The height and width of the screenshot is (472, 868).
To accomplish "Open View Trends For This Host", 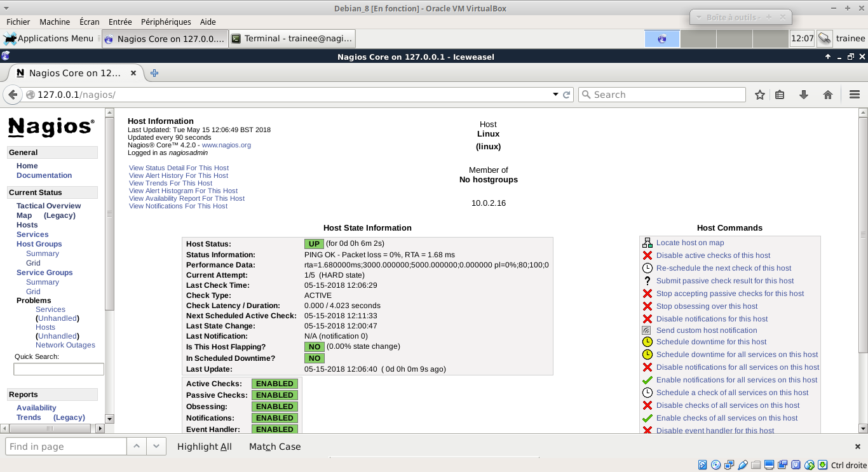I will pos(170,184).
